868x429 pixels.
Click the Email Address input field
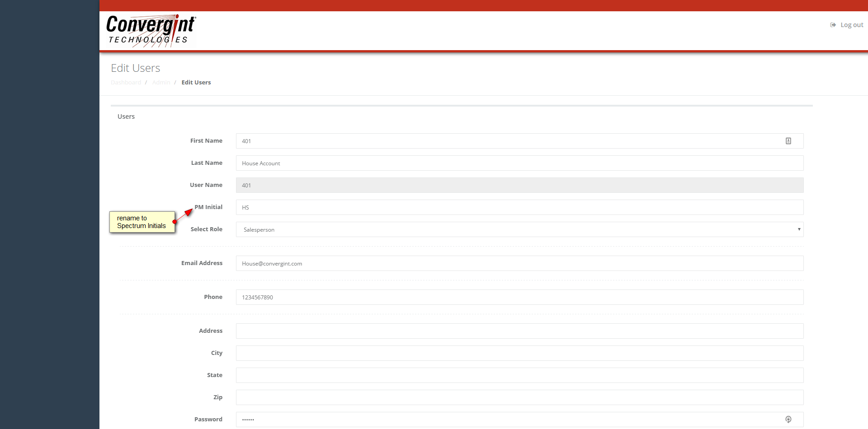pyautogui.click(x=519, y=263)
